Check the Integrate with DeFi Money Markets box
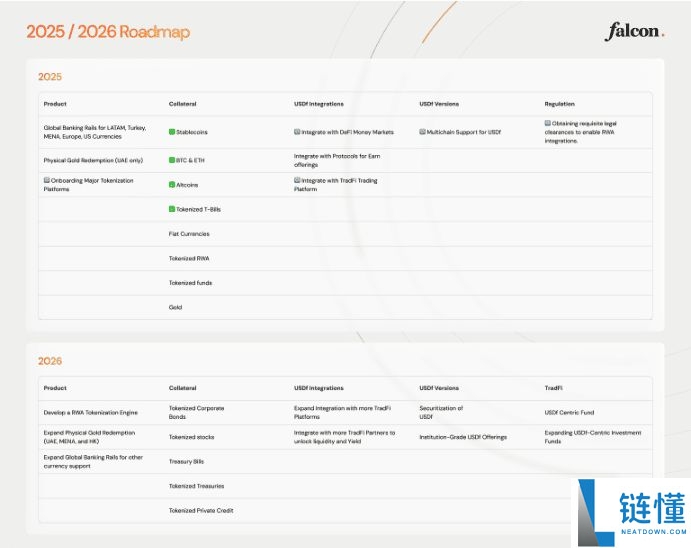This screenshot has height=548, width=691. (x=297, y=132)
